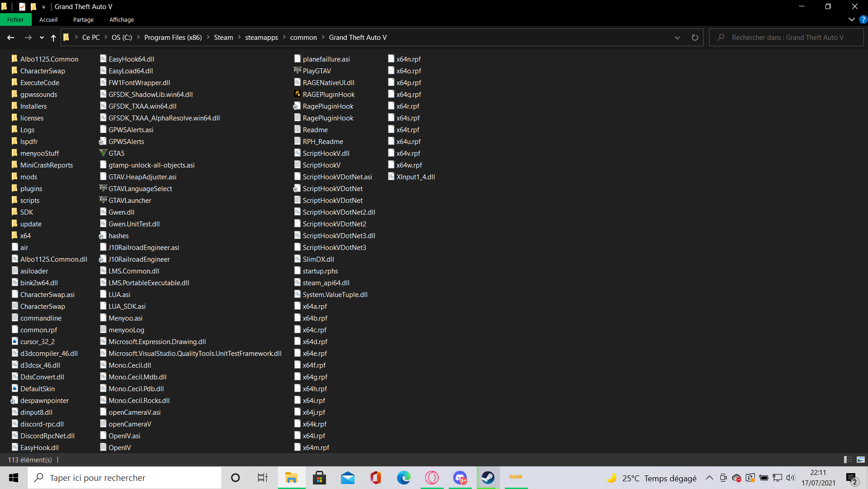Open the Fichier menu tab
The height and width of the screenshot is (489, 868).
15,19
